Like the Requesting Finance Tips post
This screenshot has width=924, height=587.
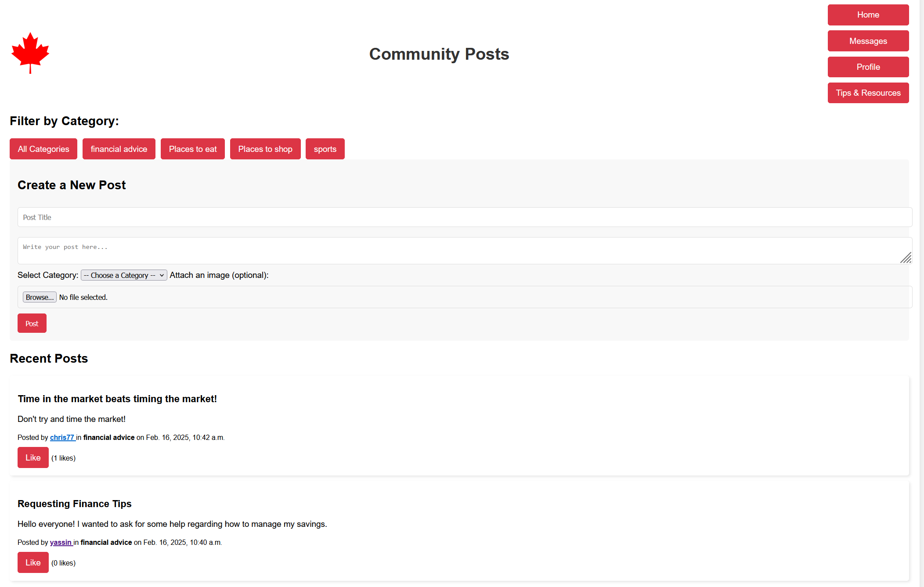tap(33, 562)
